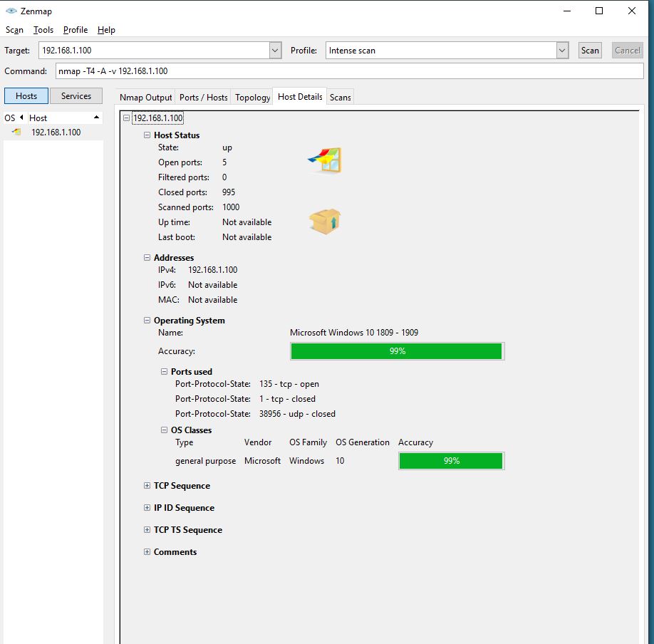
Task: Collapse the Addresses section
Action: coord(147,258)
